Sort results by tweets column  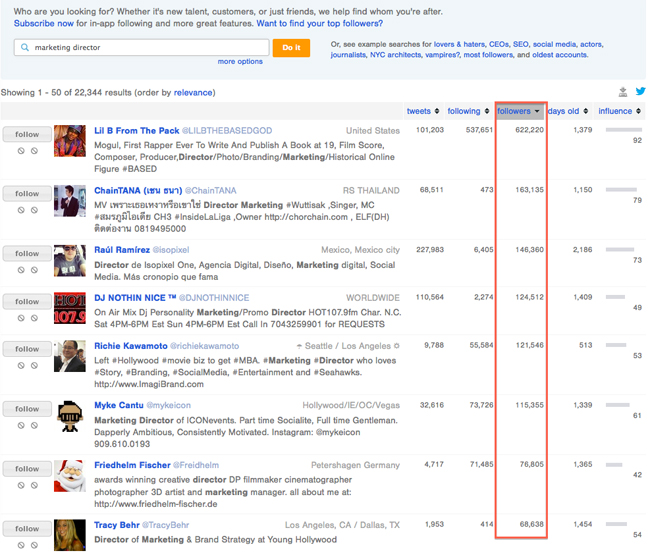point(423,111)
